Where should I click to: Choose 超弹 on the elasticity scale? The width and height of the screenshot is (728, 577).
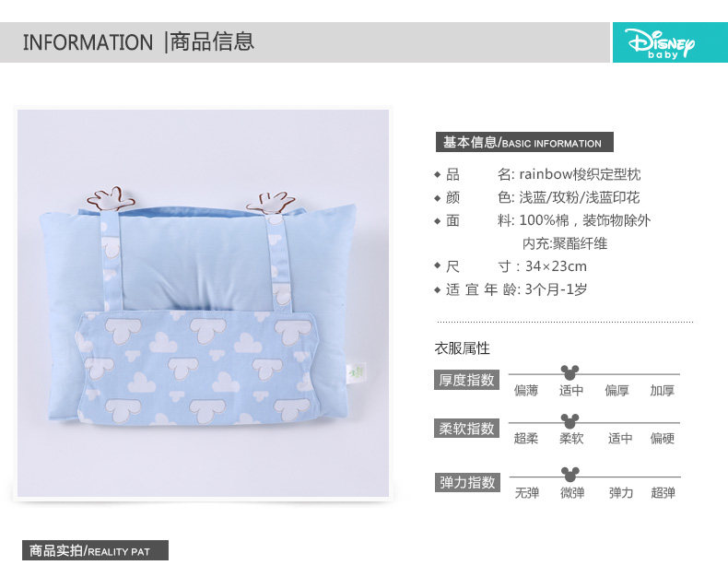663,493
